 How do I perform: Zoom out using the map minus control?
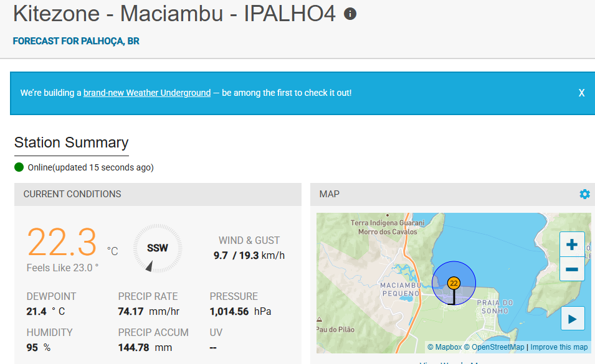pyautogui.click(x=572, y=269)
